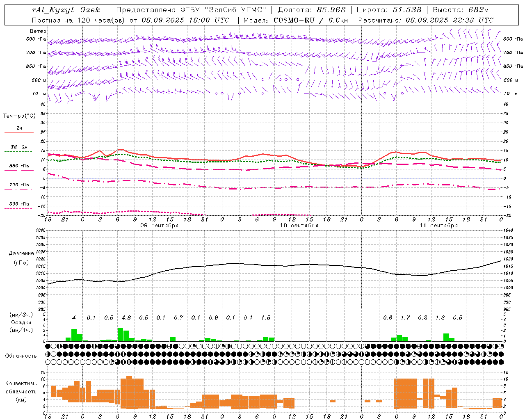Image resolution: width=525 pixels, height=420 pixels.
Task: Click the Облачность cloud cover label
Action: (21, 356)
